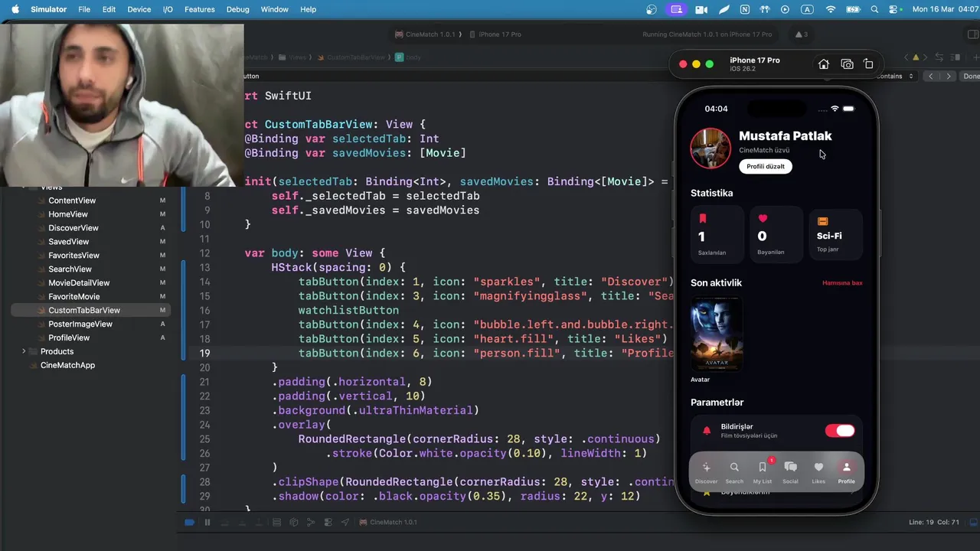Viewport: 980px width, 551px height.
Task: Select FavoriteMovie file in navigator
Action: coord(73,297)
